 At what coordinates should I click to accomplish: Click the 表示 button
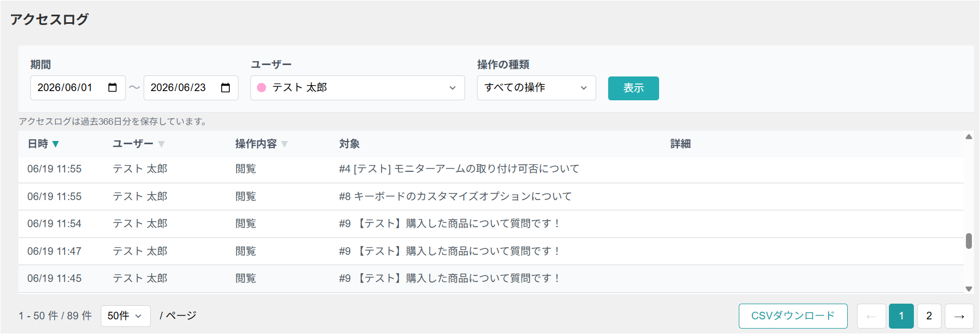coord(634,88)
